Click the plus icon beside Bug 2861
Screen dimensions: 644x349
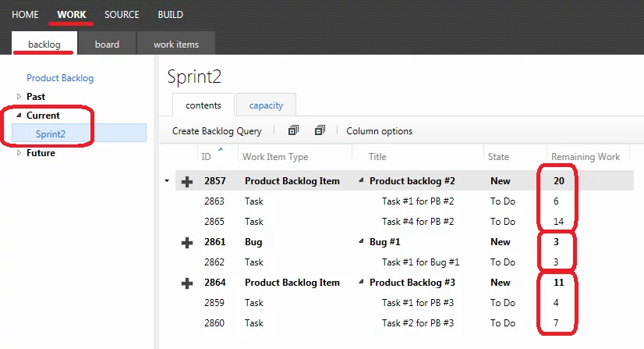(187, 243)
